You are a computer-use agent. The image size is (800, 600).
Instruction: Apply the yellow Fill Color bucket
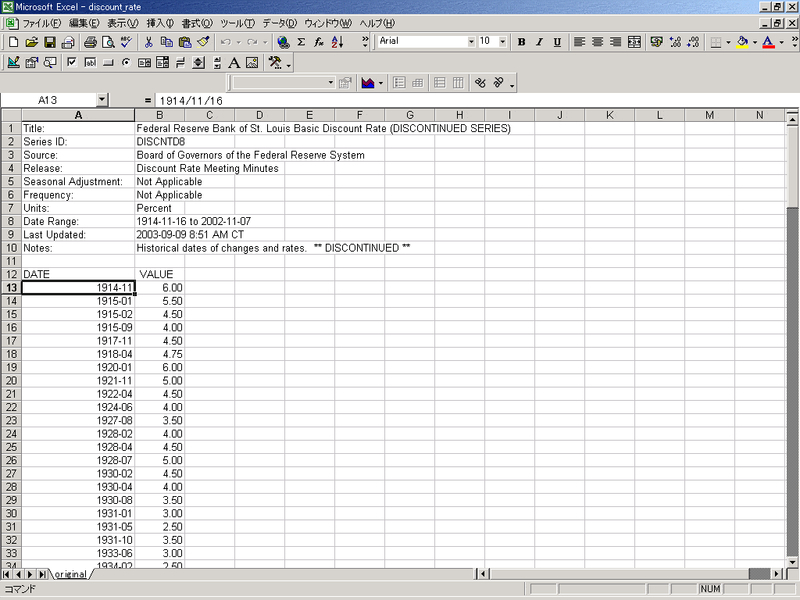pyautogui.click(x=743, y=42)
